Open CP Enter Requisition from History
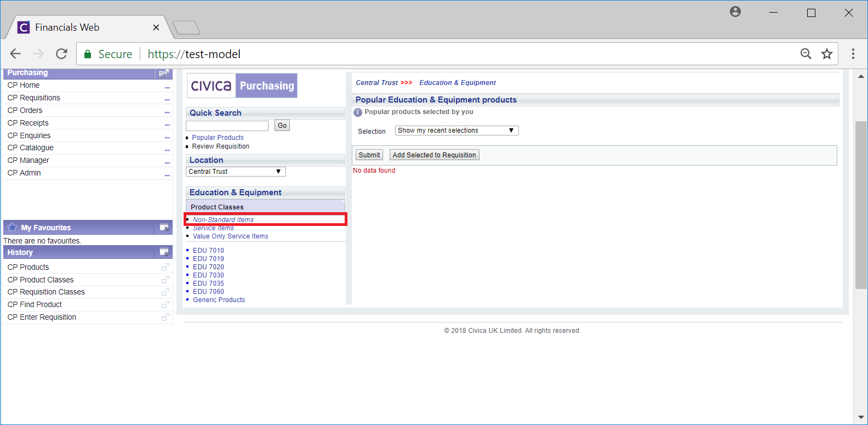868x425 pixels. [42, 317]
